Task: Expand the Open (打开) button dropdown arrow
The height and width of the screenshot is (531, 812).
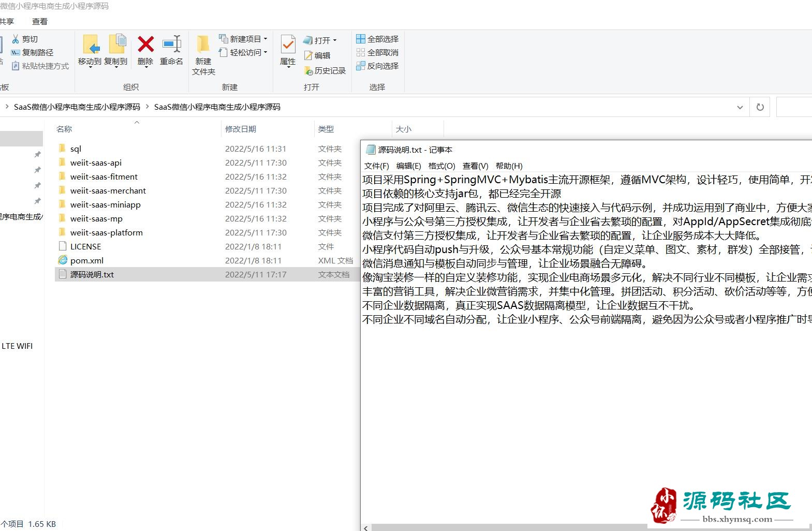Action: (335, 40)
